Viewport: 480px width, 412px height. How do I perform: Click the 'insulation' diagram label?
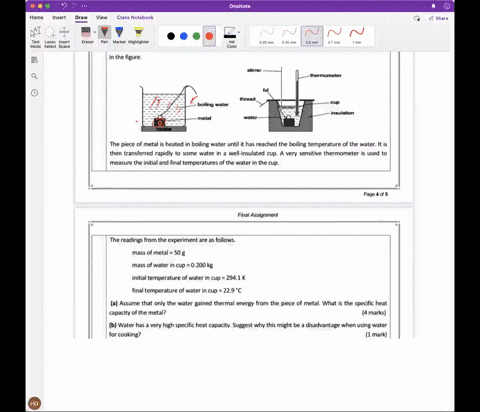[342, 113]
